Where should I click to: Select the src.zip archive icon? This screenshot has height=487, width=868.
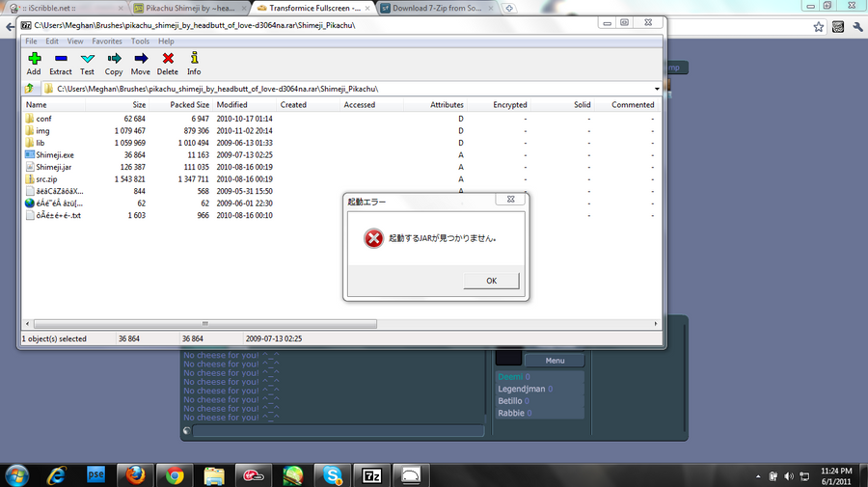(x=30, y=179)
